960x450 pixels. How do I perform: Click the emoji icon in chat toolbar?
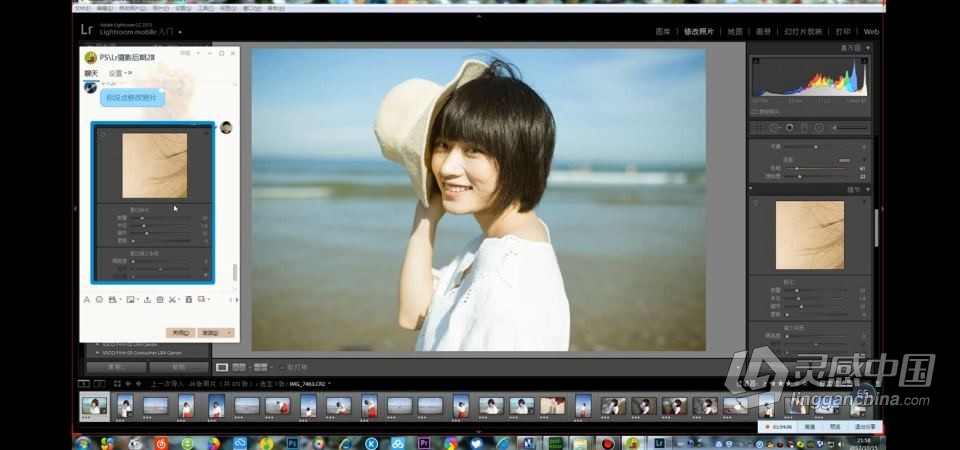click(99, 299)
